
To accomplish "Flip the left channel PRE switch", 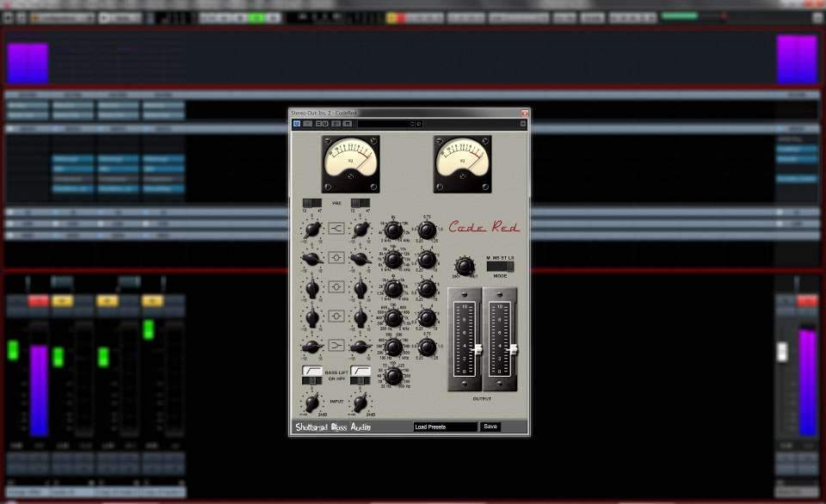I will (311, 203).
